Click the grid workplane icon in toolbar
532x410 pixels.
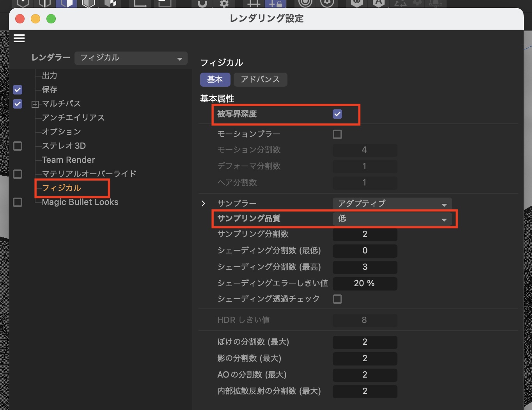tap(253, 4)
